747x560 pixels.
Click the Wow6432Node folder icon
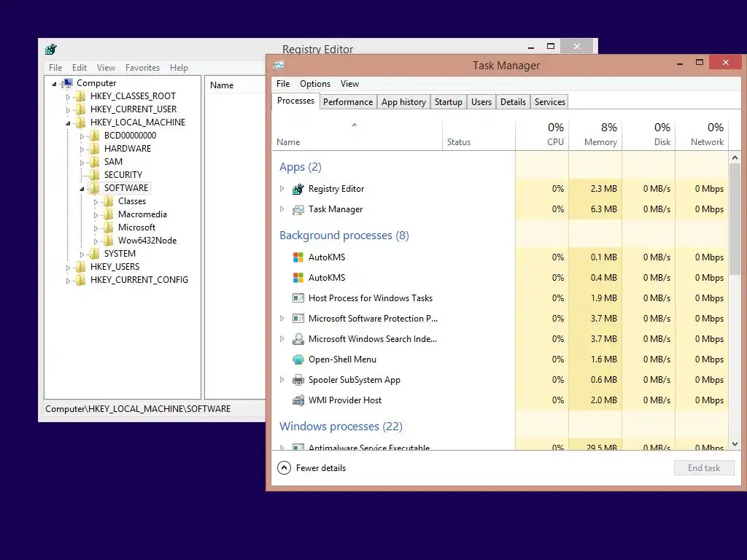(109, 241)
